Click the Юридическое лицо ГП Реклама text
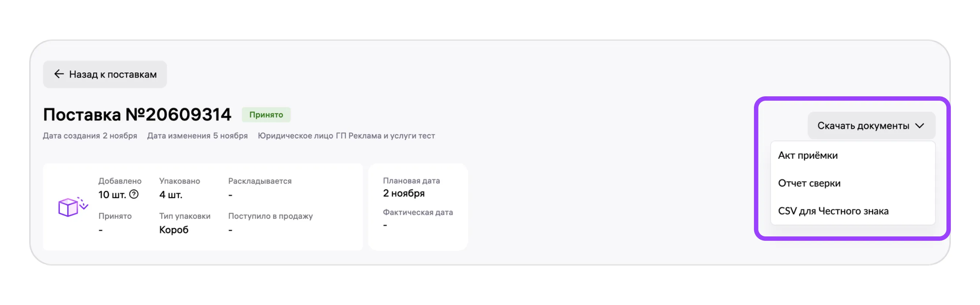980x305 pixels. pyautogui.click(x=346, y=136)
